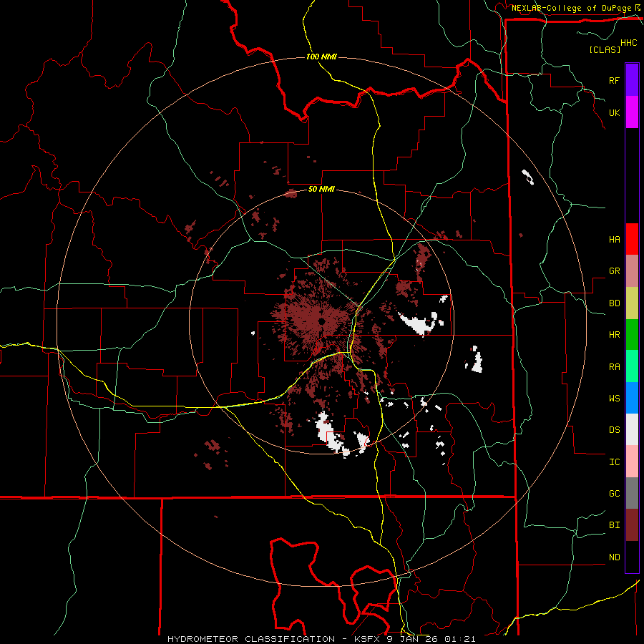
Task: Click the [CLAS] units label
Action: point(605,49)
